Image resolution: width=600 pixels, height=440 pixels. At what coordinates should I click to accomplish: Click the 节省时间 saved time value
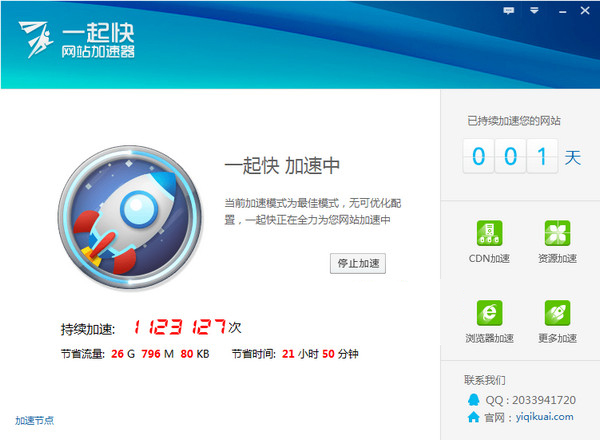click(320, 354)
